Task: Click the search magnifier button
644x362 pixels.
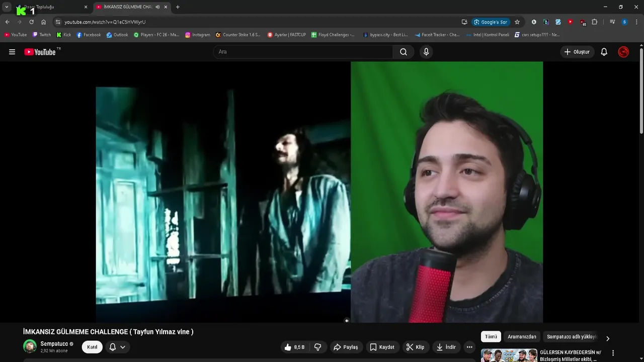Action: (404, 52)
